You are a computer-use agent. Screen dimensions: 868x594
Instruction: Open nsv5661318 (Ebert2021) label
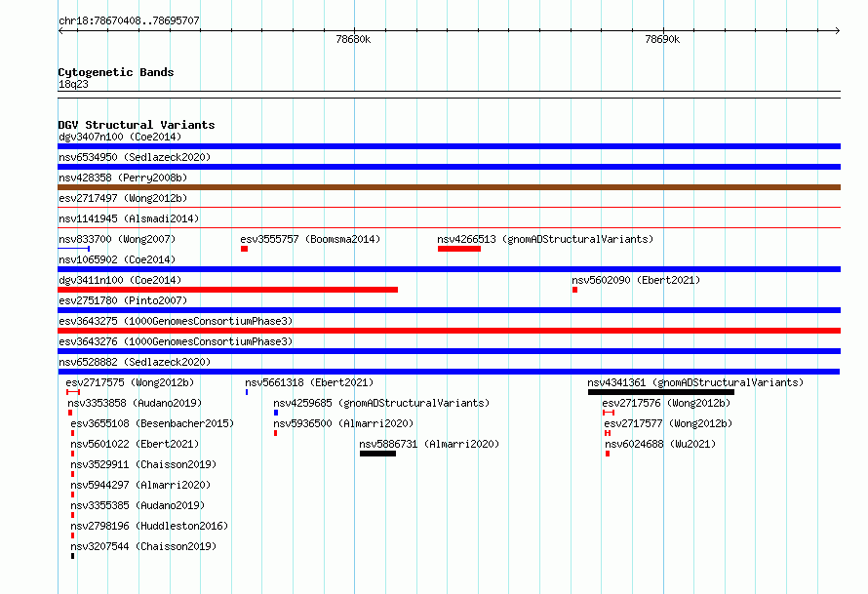pos(309,382)
